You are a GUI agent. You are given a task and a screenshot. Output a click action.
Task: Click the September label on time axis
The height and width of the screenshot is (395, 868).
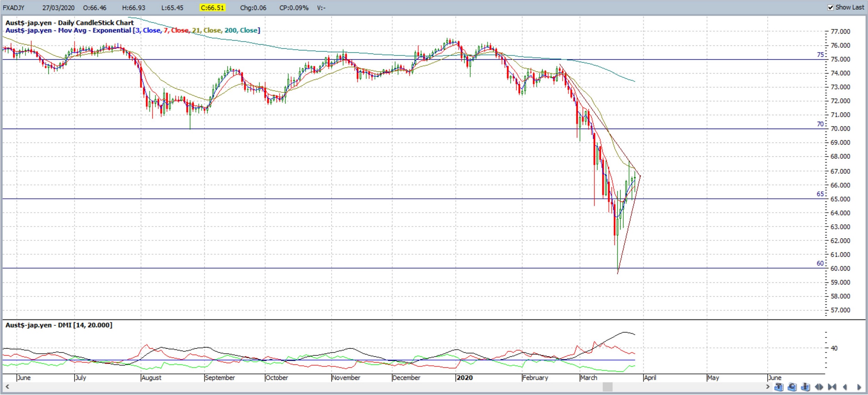[x=220, y=378]
